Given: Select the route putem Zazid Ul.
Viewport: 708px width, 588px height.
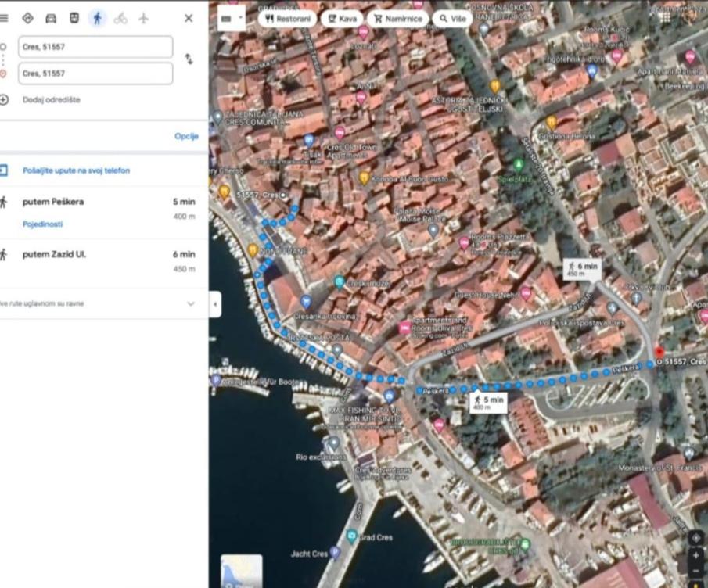Looking at the screenshot, I should [x=99, y=262].
